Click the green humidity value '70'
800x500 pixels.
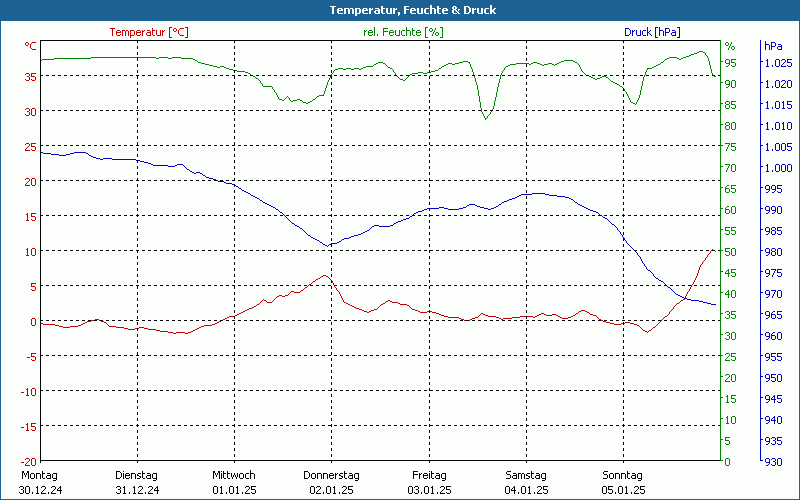(x=731, y=168)
